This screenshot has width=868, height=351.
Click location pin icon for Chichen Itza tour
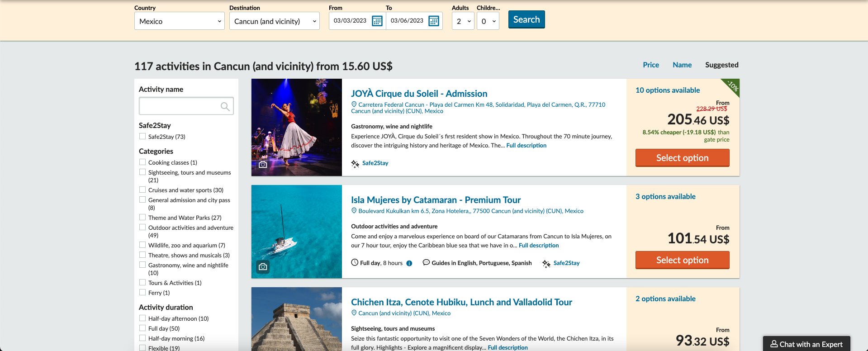click(354, 313)
